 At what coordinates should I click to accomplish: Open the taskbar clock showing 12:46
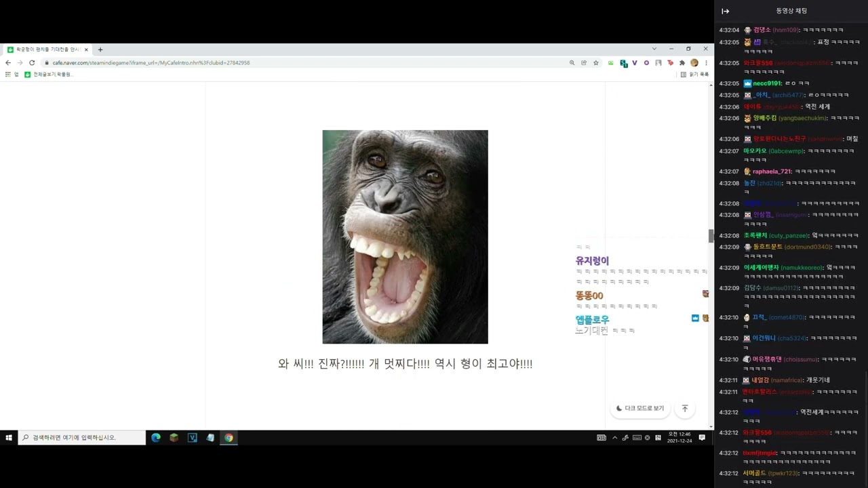click(679, 438)
